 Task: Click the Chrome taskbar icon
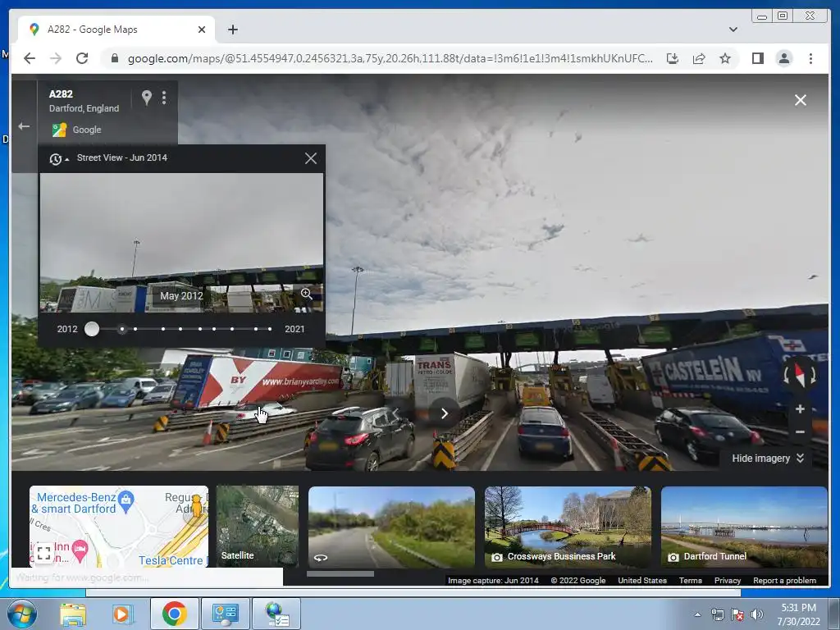coord(174,614)
